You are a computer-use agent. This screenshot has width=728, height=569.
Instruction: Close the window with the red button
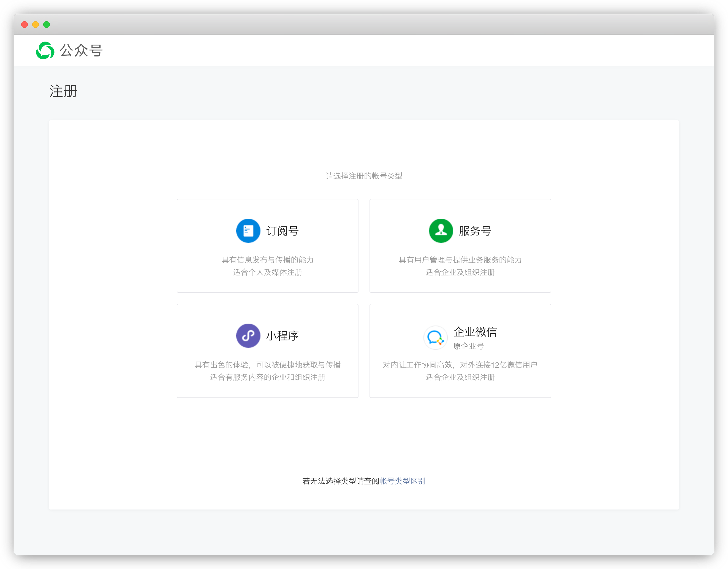[x=24, y=24]
